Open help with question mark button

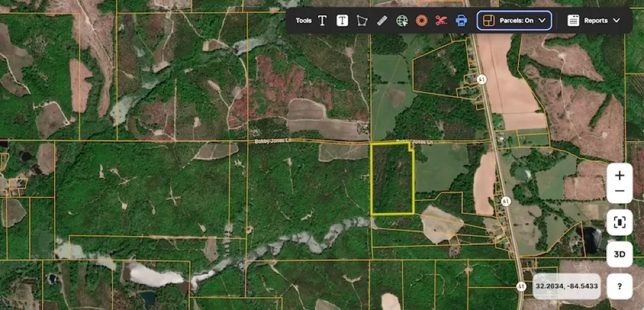(x=620, y=286)
